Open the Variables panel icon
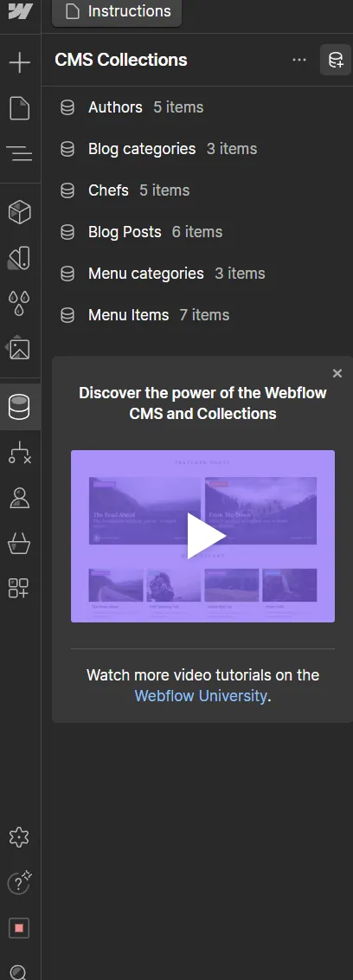The height and width of the screenshot is (980, 353). (x=20, y=257)
